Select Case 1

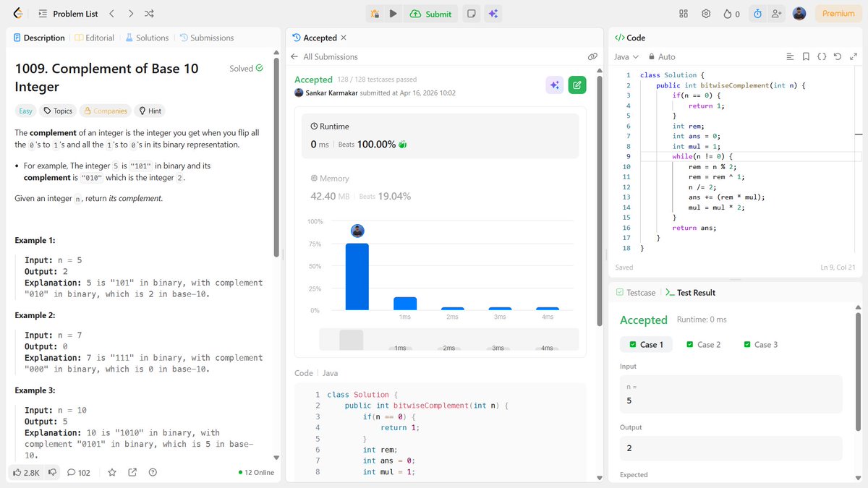pos(647,345)
